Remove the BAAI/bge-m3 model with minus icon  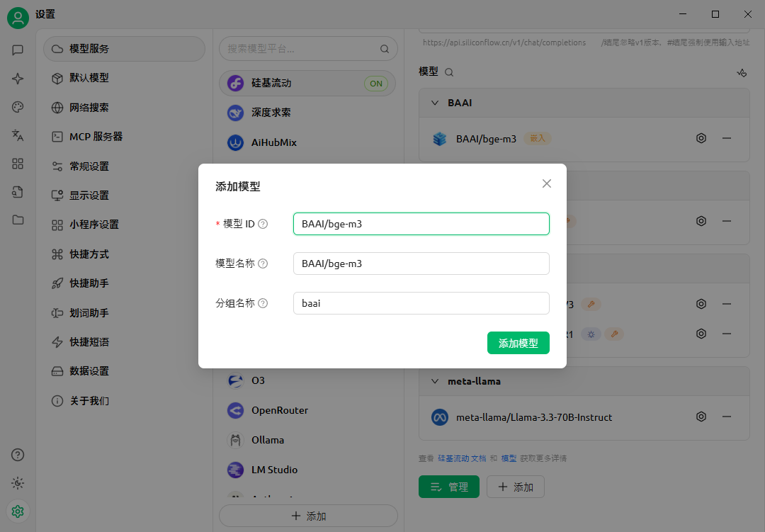[727, 138]
